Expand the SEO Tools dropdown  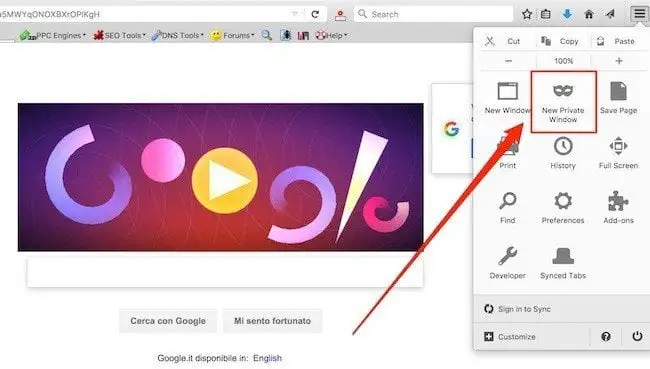tap(119, 36)
